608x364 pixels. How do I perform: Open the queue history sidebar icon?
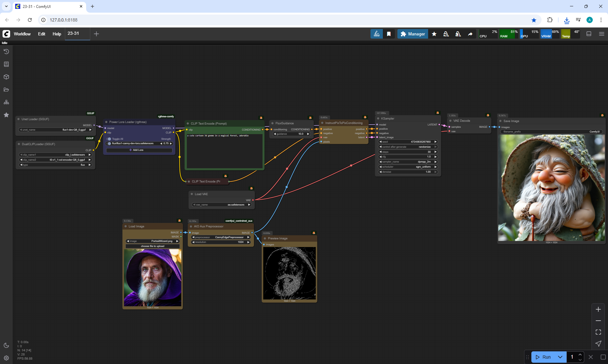click(6, 52)
